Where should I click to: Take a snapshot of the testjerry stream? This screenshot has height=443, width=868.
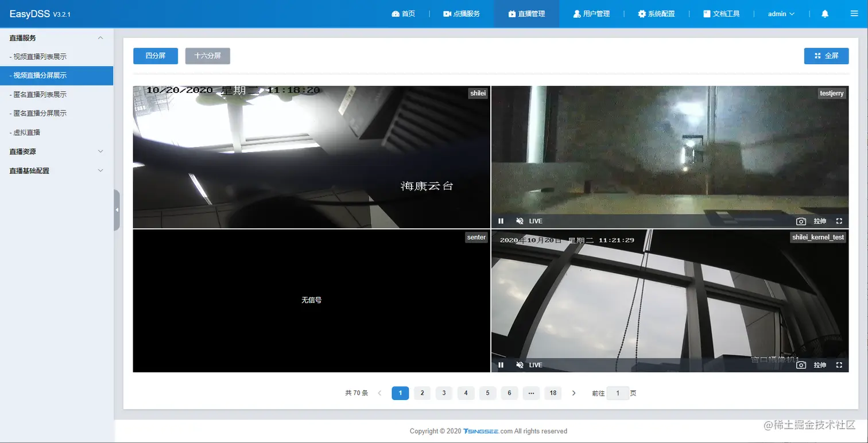coord(801,221)
